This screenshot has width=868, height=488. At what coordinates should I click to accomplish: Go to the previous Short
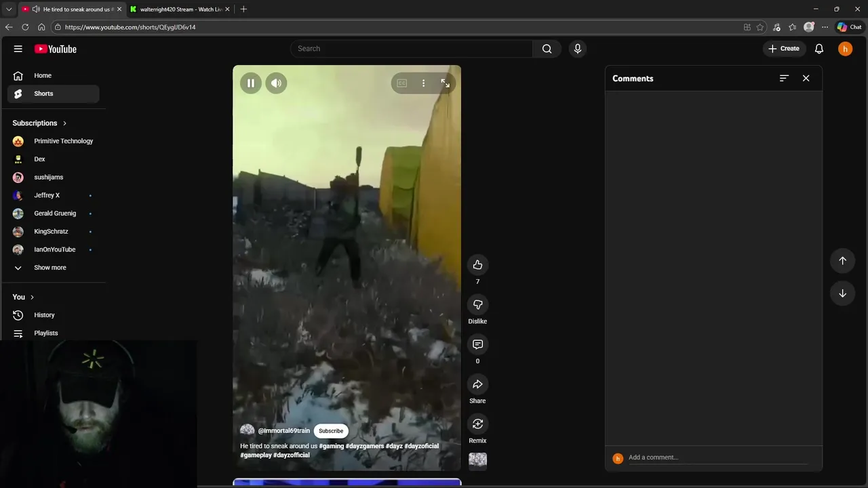click(x=842, y=261)
